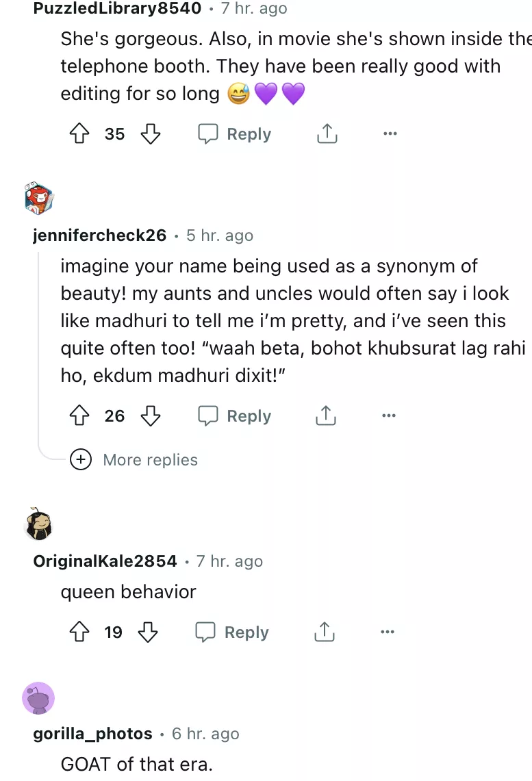Screen dimensions: 532x781
Task: Click OriginalKale2854's avatar image
Action: coord(38,525)
